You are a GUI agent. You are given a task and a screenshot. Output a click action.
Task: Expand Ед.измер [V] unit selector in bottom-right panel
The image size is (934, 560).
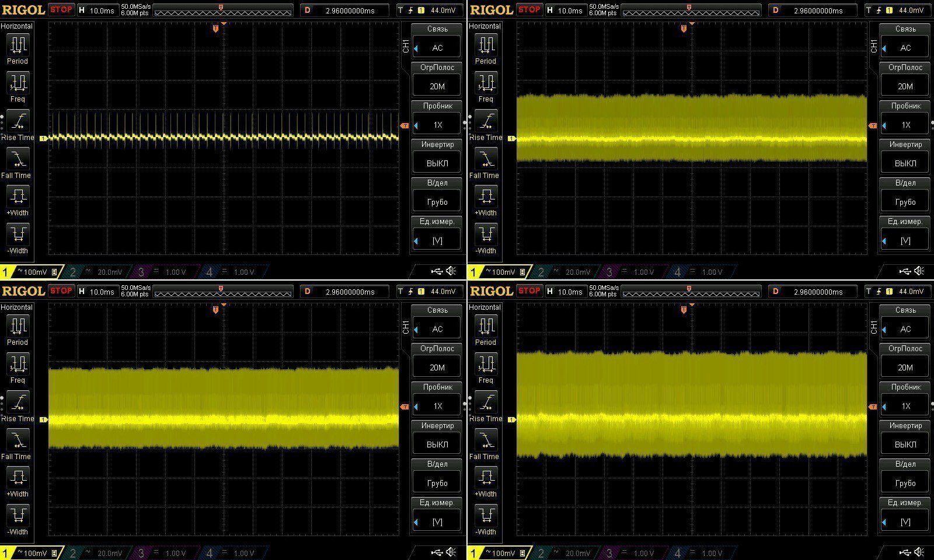(905, 521)
